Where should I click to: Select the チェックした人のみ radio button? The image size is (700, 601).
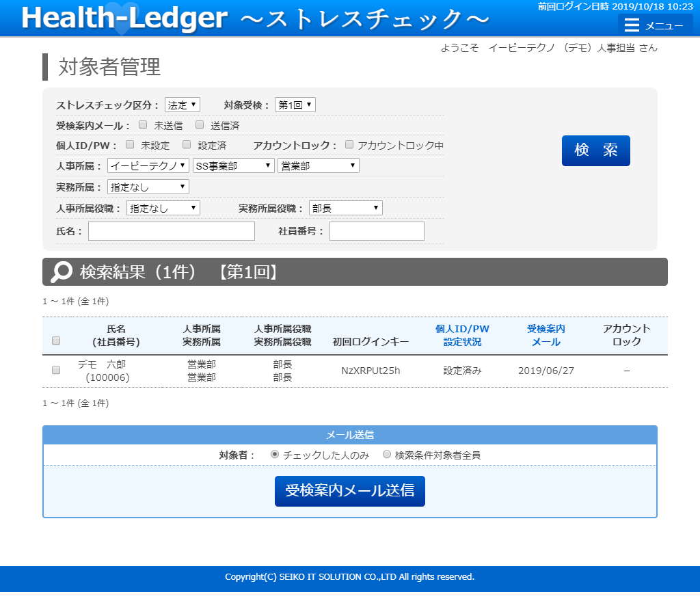(275, 454)
